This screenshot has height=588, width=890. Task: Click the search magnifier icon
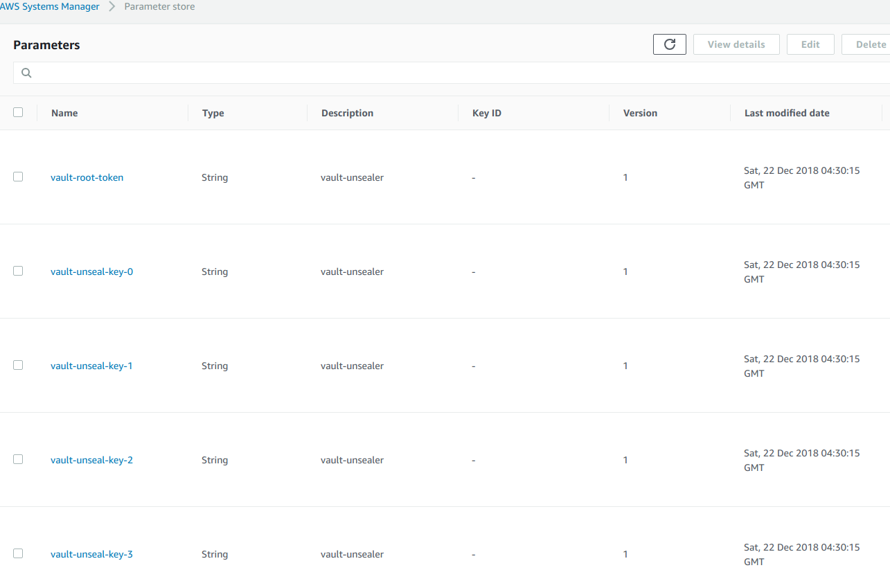pyautogui.click(x=26, y=73)
